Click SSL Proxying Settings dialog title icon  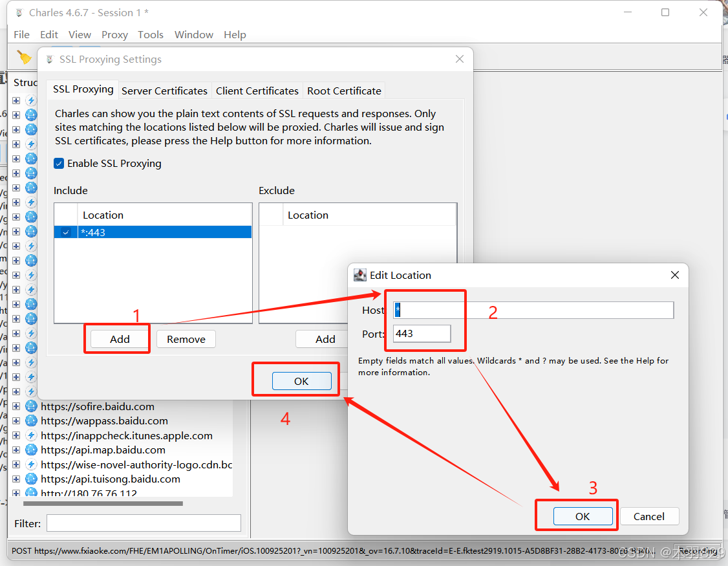point(50,60)
